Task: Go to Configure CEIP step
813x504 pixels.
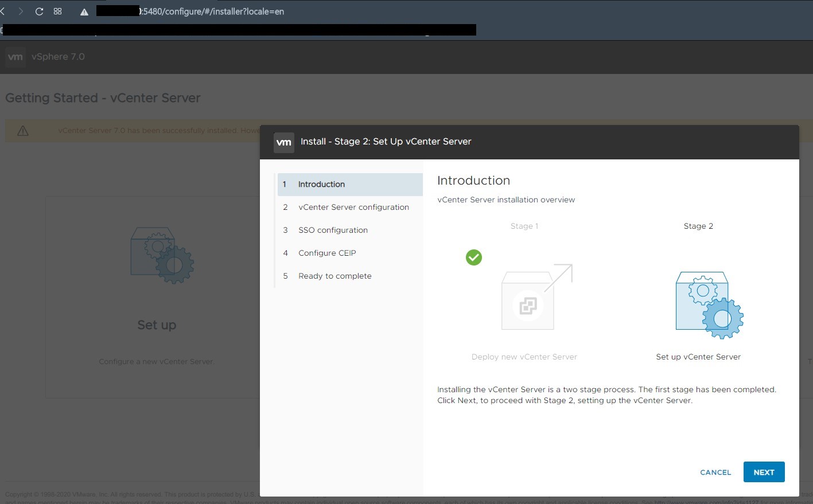Action: coord(350,253)
